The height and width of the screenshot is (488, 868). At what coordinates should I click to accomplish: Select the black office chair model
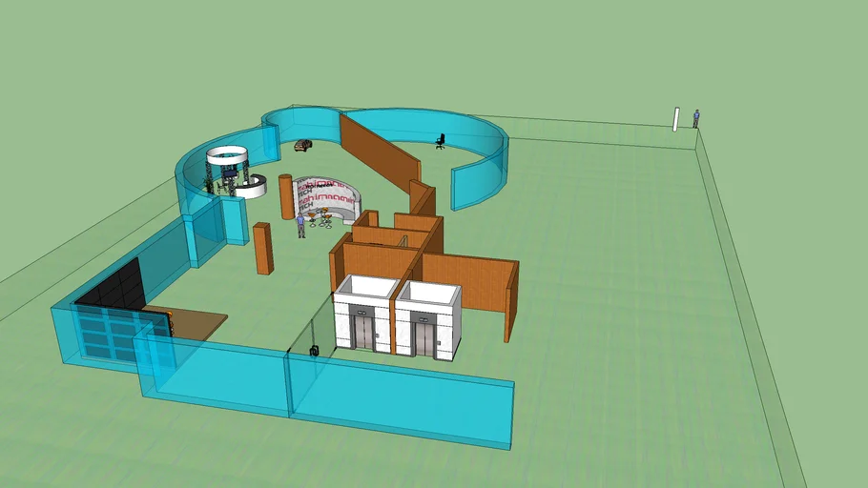(x=440, y=141)
